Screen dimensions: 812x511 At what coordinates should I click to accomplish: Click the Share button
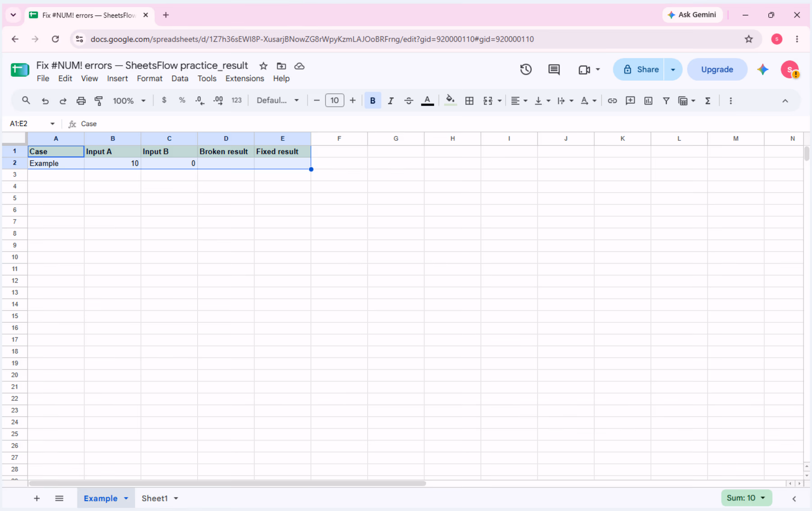tap(639, 70)
